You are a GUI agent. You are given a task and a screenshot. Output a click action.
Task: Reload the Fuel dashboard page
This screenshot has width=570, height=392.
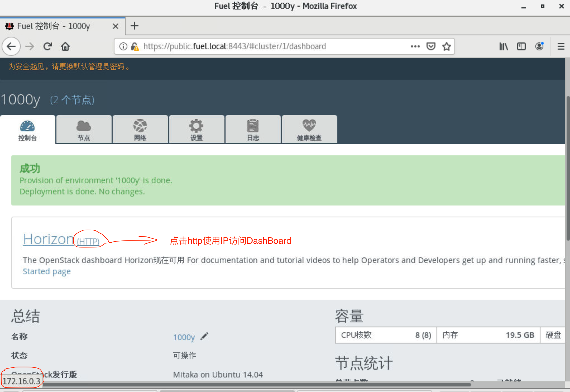coord(48,46)
